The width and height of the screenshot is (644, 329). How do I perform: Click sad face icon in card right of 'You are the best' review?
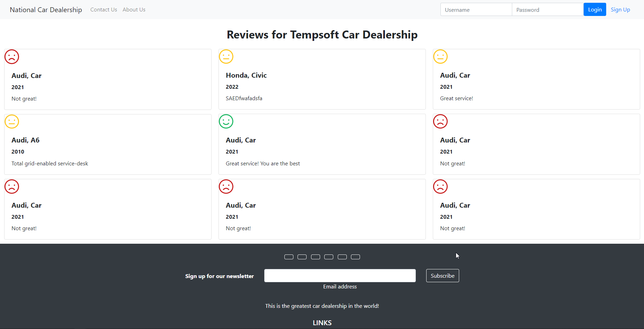coord(440,121)
